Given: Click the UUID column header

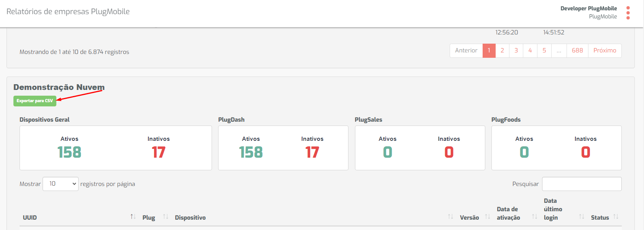Looking at the screenshot, I should tap(30, 217).
